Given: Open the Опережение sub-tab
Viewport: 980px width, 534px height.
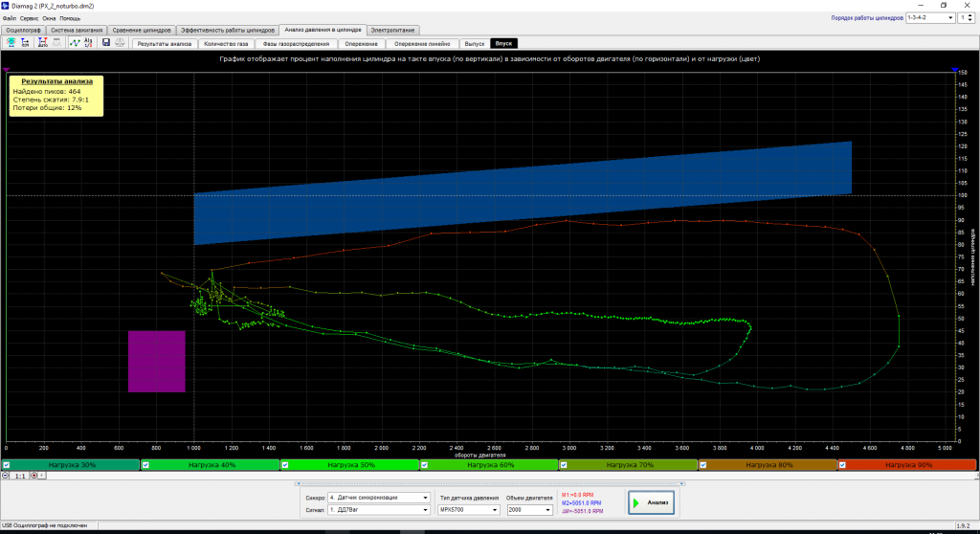Looking at the screenshot, I should click(361, 44).
